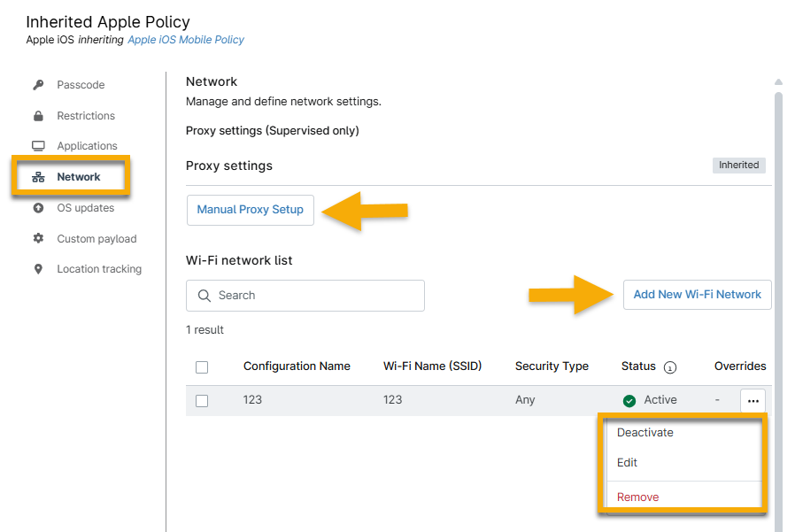Click the OS updates arrow icon

[x=38, y=208]
